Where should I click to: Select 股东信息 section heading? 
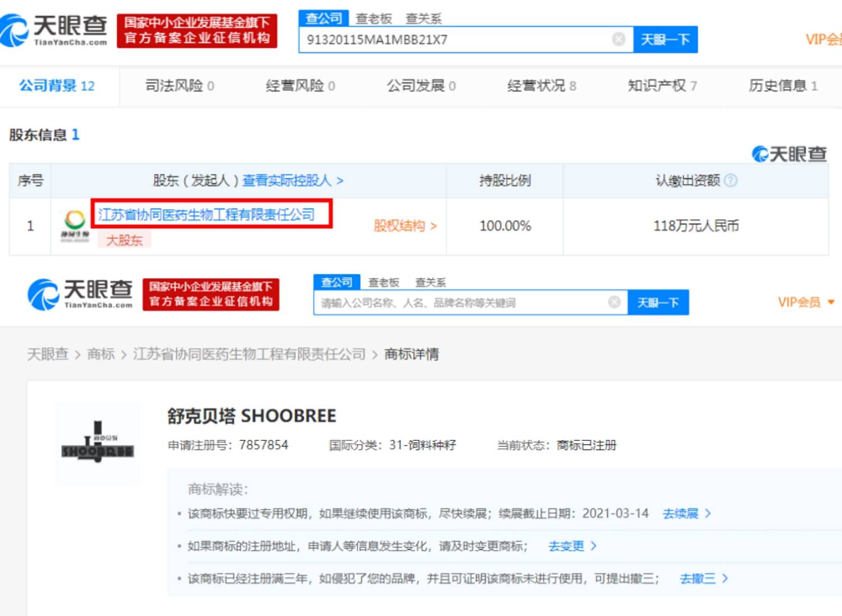click(x=44, y=135)
